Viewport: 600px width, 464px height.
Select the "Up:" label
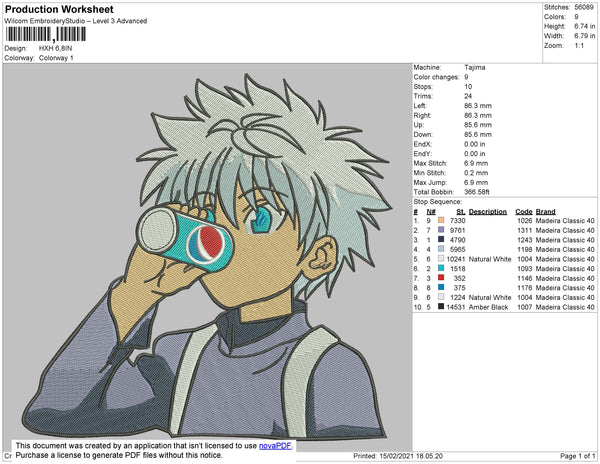click(419, 125)
